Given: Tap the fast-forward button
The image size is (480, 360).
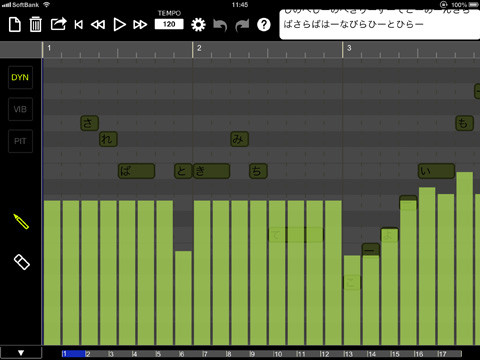Looking at the screenshot, I should click(x=140, y=25).
